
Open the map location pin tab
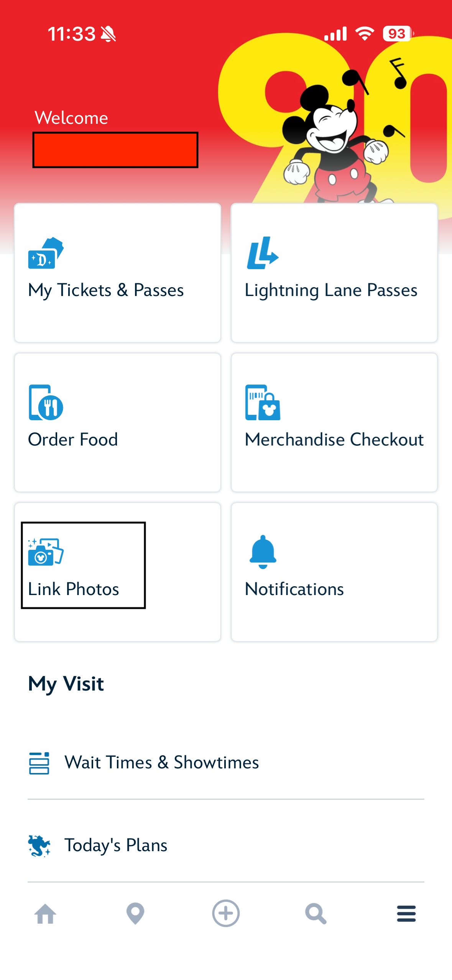pyautogui.click(x=135, y=914)
